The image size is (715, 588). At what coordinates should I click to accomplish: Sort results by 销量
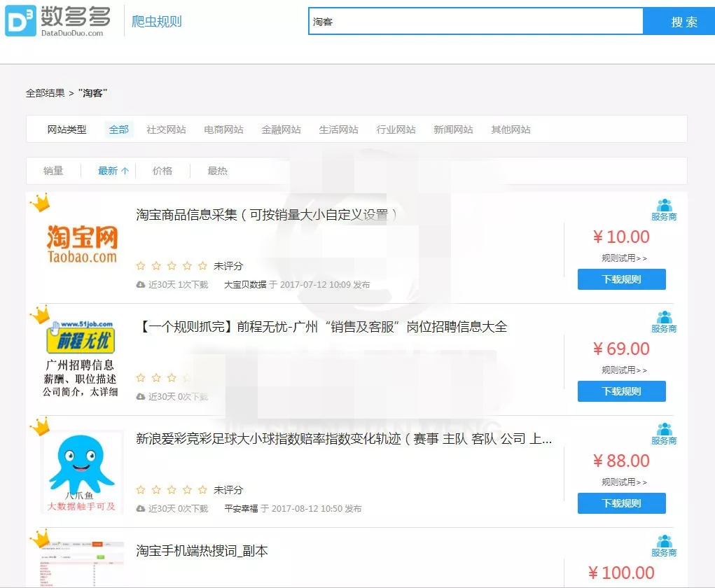point(53,171)
